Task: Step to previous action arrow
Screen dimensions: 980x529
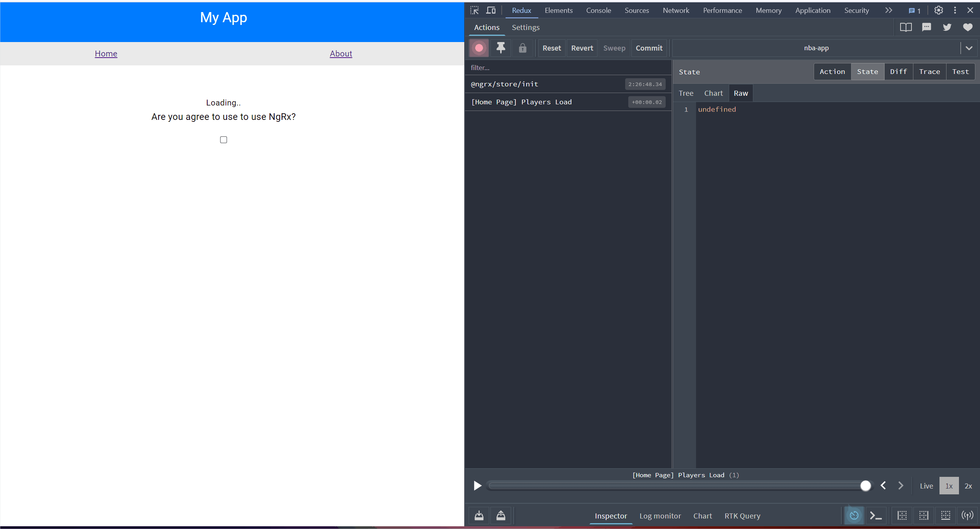Action: click(883, 485)
